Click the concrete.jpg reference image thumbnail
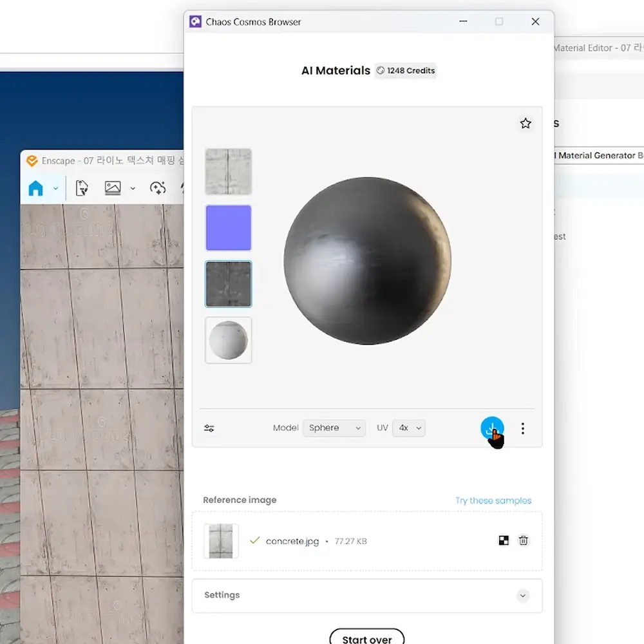The height and width of the screenshot is (644, 644). coord(221,541)
